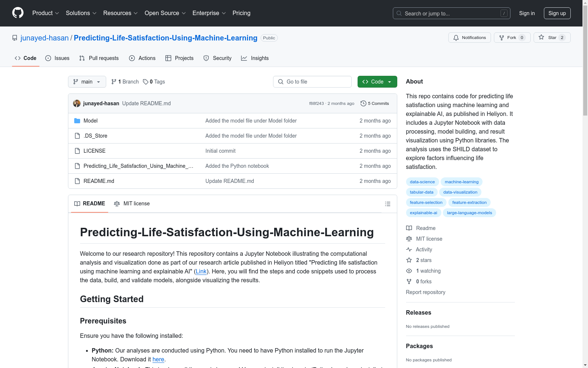Image resolution: width=588 pixels, height=368 pixels.
Task: Open the junayed-hasan owner profile link
Action: 44,38
